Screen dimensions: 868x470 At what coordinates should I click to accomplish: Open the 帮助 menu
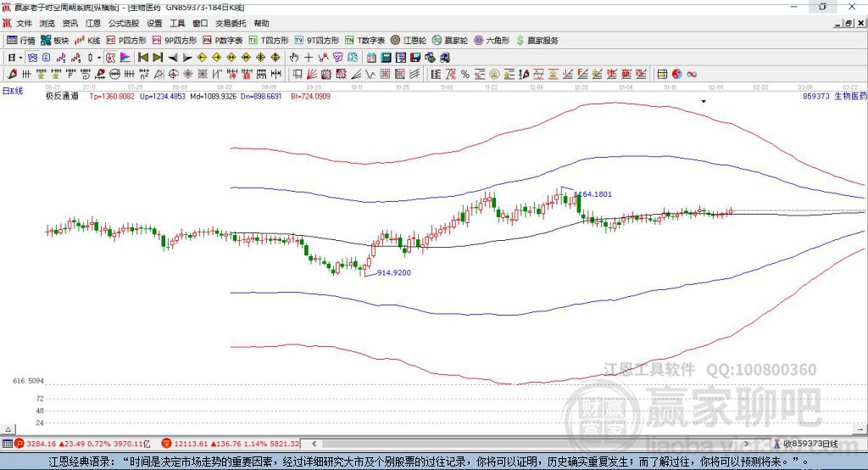click(261, 23)
